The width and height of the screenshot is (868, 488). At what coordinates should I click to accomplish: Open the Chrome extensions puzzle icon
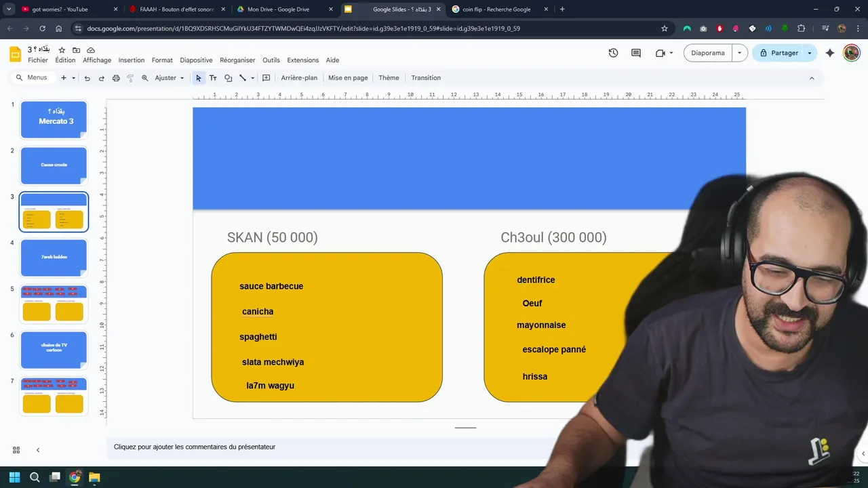802,28
